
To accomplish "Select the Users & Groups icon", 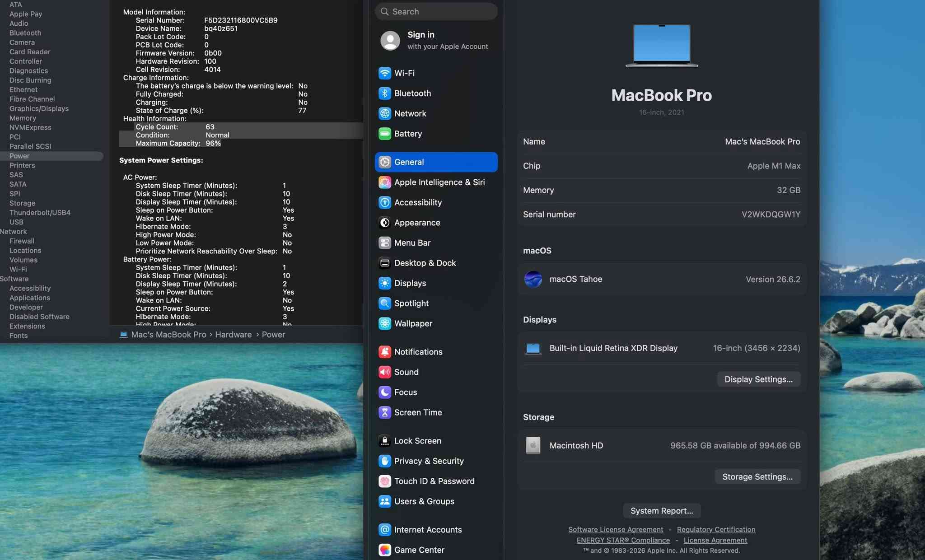I will click(384, 501).
